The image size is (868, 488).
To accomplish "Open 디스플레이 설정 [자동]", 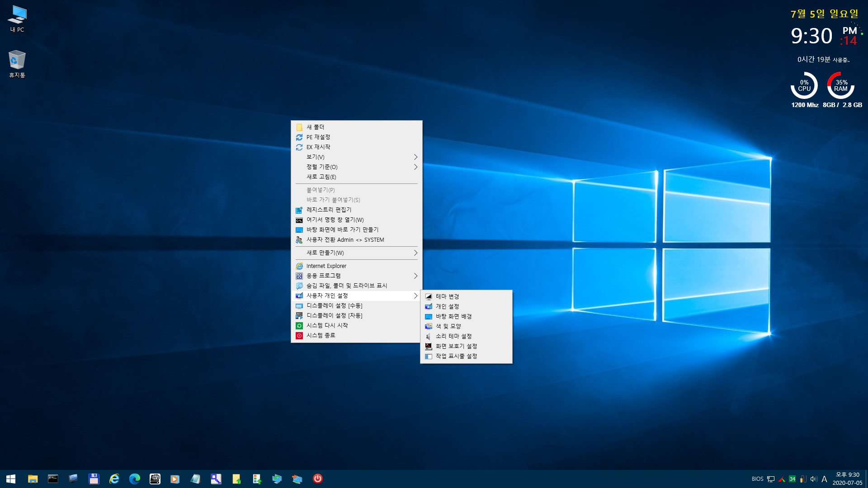I will 357,315.
